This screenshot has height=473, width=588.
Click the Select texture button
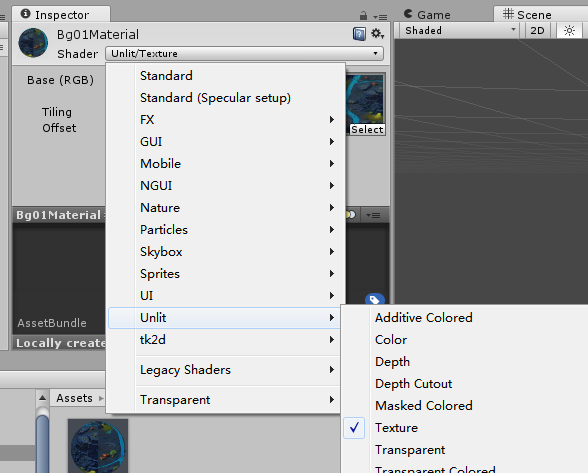(367, 129)
